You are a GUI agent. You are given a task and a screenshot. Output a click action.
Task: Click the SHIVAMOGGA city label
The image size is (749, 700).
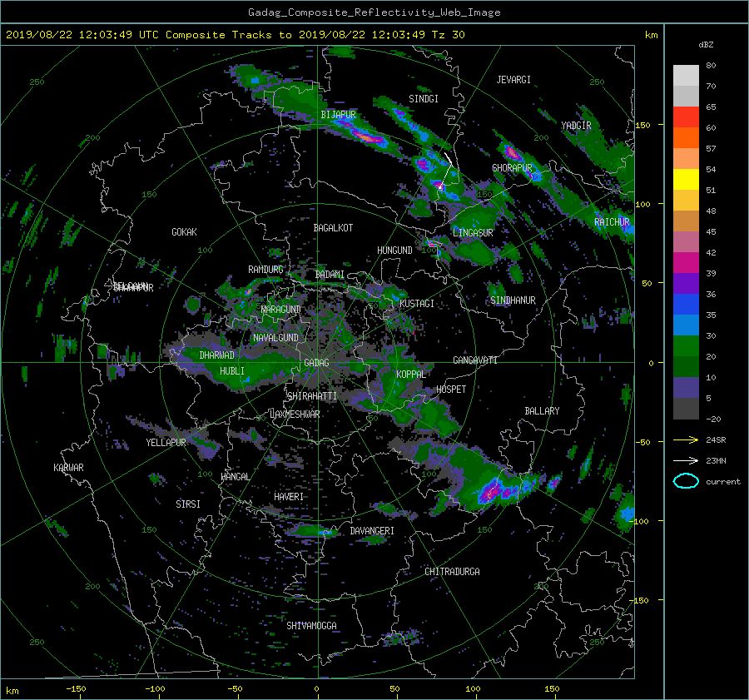click(311, 626)
